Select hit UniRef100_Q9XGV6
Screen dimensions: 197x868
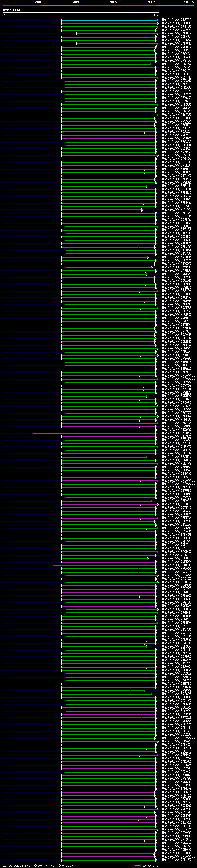(x=176, y=139)
